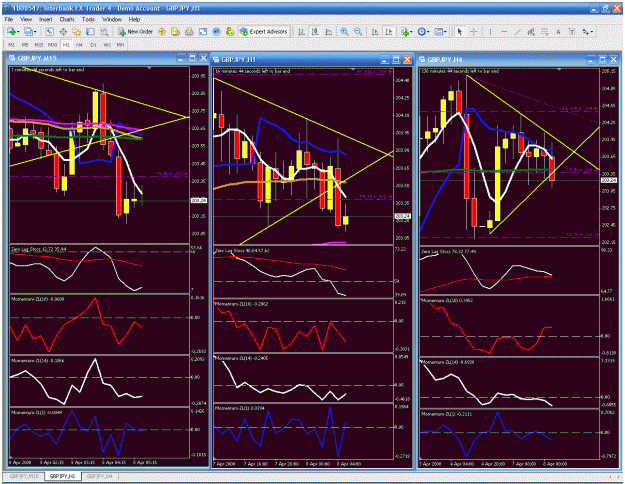Click the blue globe toolbar icon

216,31
